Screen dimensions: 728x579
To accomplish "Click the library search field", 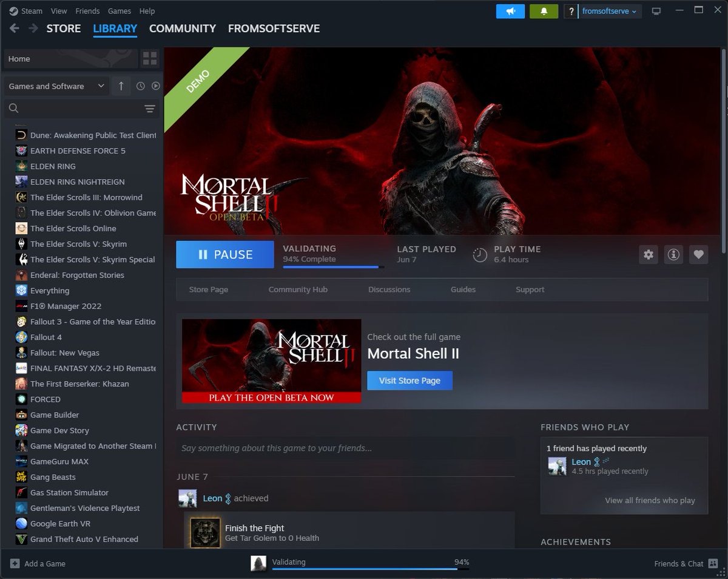I will 82,109.
